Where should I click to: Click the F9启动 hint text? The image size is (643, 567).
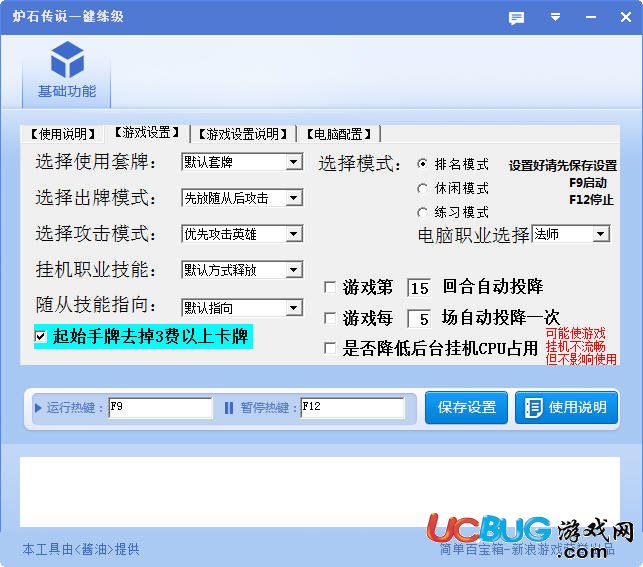pos(588,183)
